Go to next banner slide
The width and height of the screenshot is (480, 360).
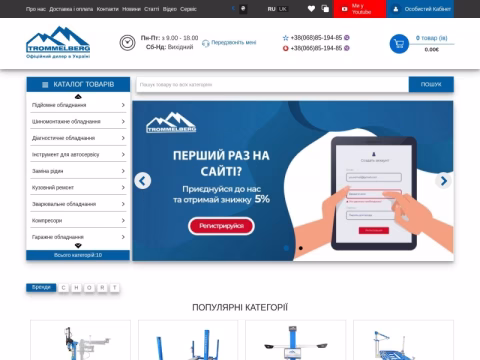pos(444,181)
